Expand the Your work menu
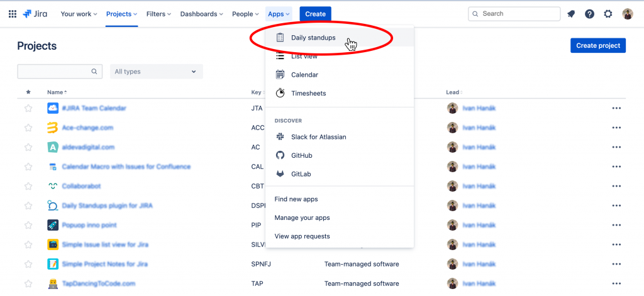Viewport: 644px width, 296px height. click(x=79, y=14)
